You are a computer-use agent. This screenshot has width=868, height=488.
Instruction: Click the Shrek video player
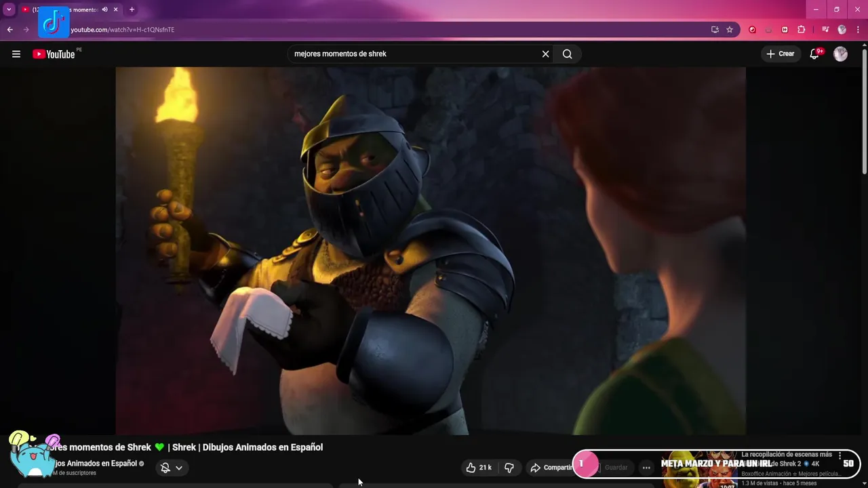(x=431, y=251)
